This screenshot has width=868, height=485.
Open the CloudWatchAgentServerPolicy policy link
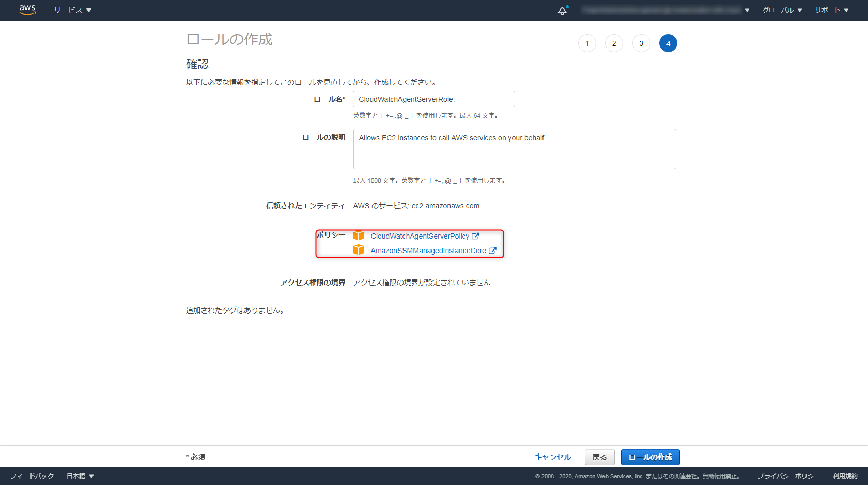click(x=420, y=236)
